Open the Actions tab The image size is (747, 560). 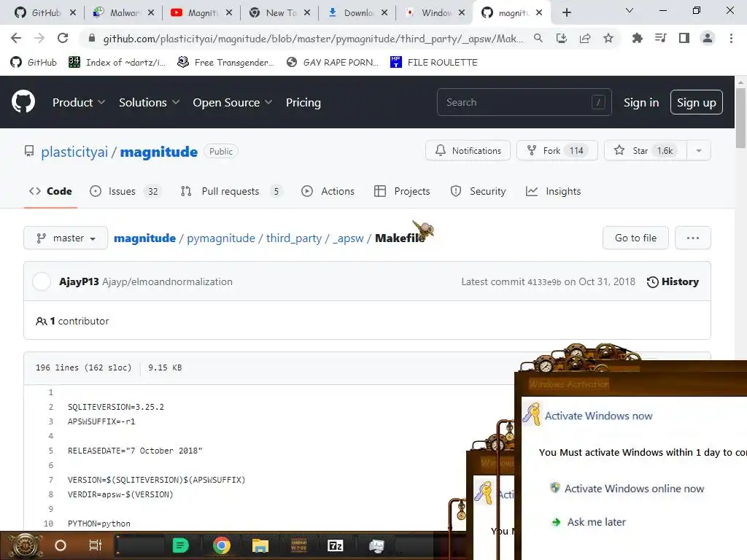click(x=328, y=191)
